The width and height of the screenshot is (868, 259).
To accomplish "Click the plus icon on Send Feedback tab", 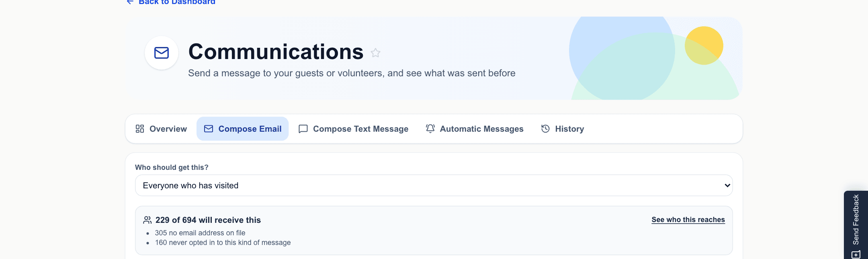I will [x=856, y=255].
